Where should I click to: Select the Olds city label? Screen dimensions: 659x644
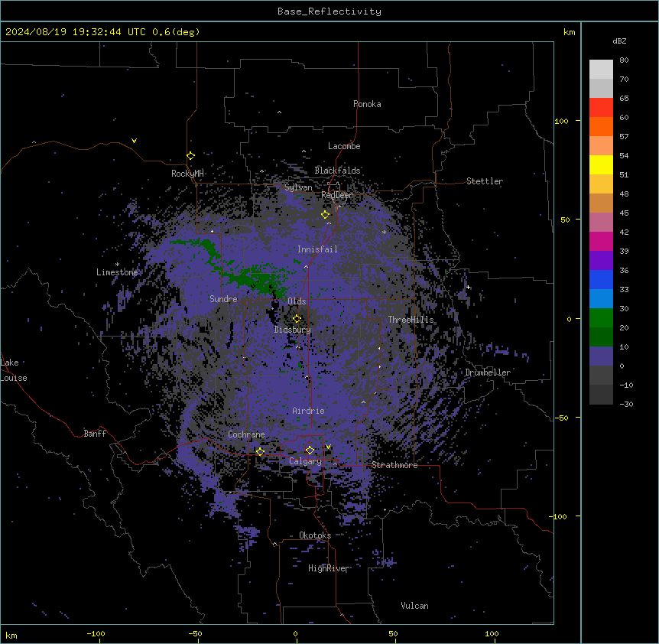[x=297, y=301]
